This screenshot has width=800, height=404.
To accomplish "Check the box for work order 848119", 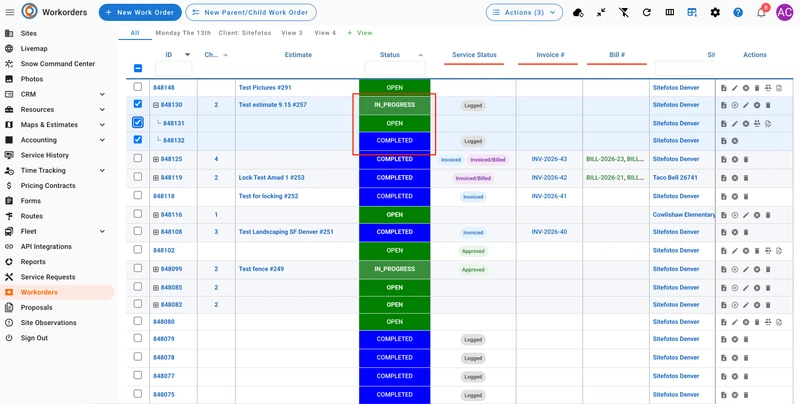I will 138,176.
